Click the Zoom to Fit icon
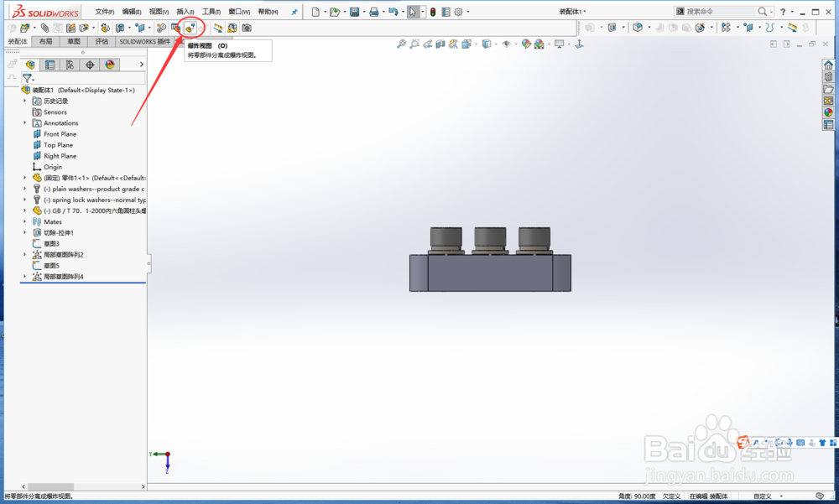839x504 pixels. pyautogui.click(x=401, y=44)
